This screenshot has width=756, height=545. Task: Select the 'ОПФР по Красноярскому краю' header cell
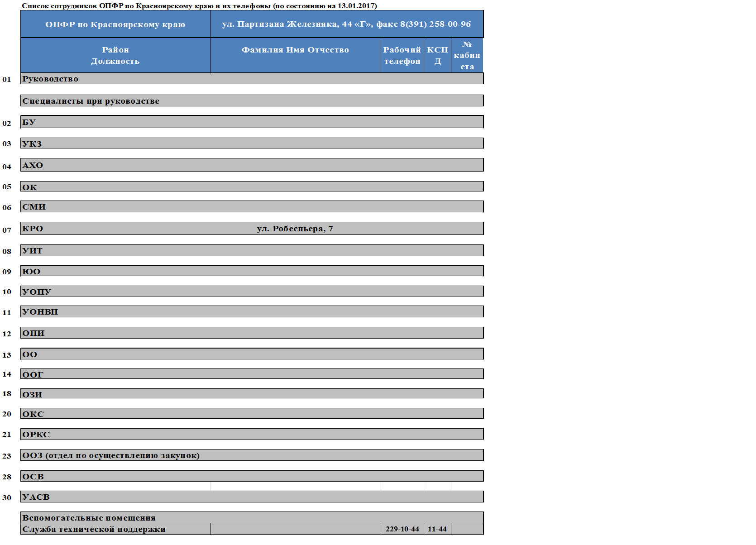coord(115,24)
